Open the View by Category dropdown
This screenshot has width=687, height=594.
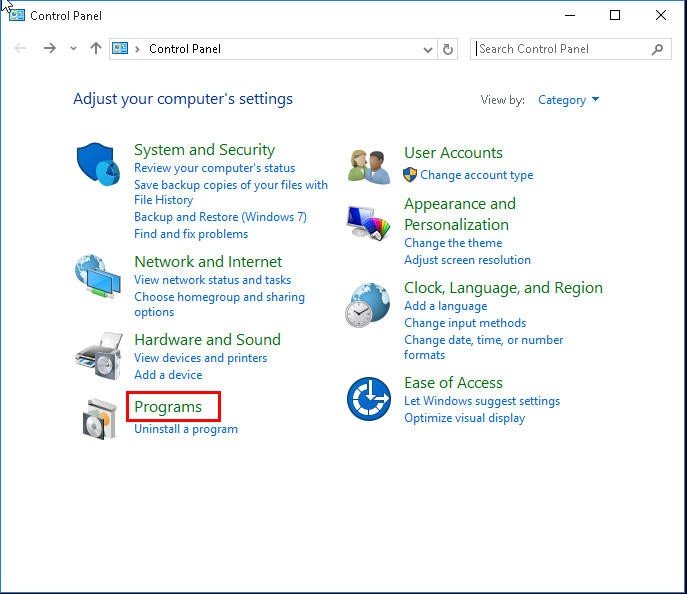pyautogui.click(x=568, y=100)
